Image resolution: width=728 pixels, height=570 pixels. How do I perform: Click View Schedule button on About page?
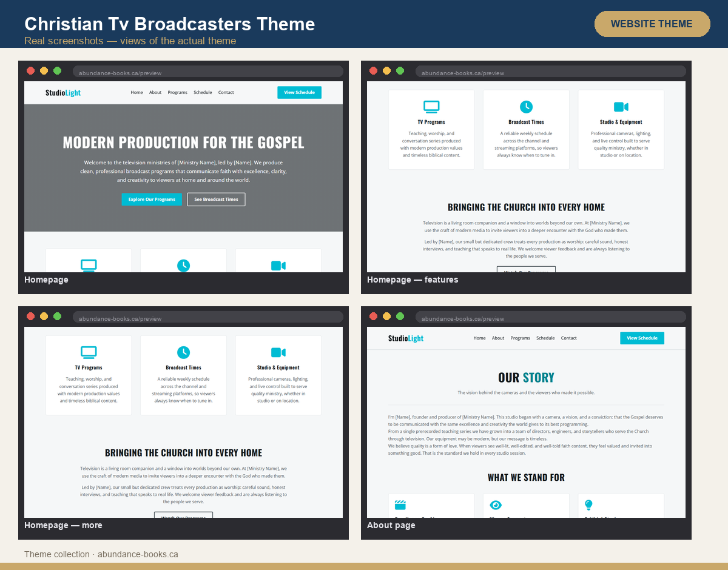(642, 338)
